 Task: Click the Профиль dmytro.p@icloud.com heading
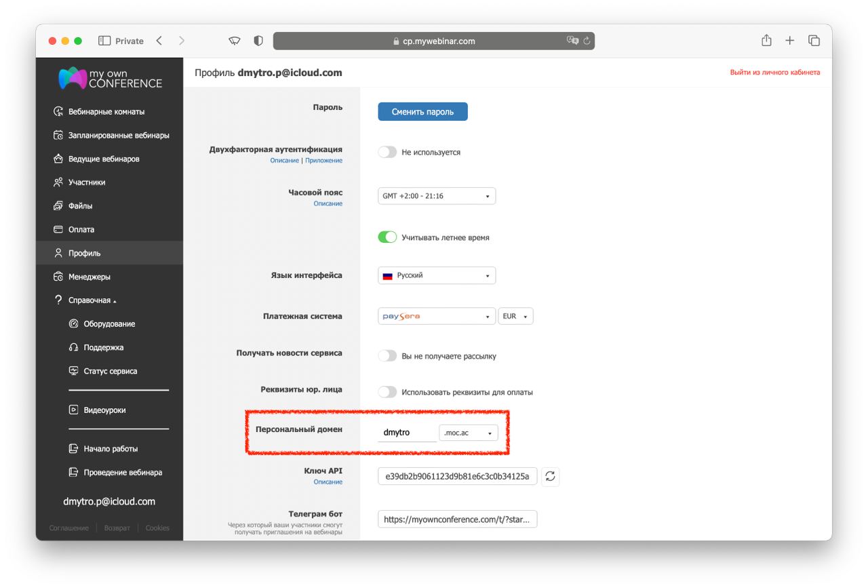(x=269, y=73)
